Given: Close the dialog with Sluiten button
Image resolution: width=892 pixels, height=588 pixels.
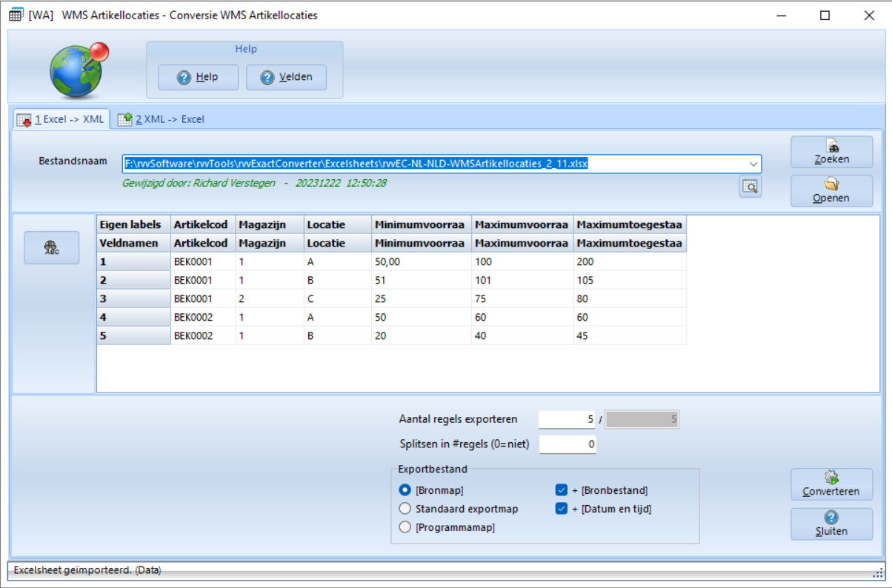Looking at the screenshot, I should pos(831,524).
